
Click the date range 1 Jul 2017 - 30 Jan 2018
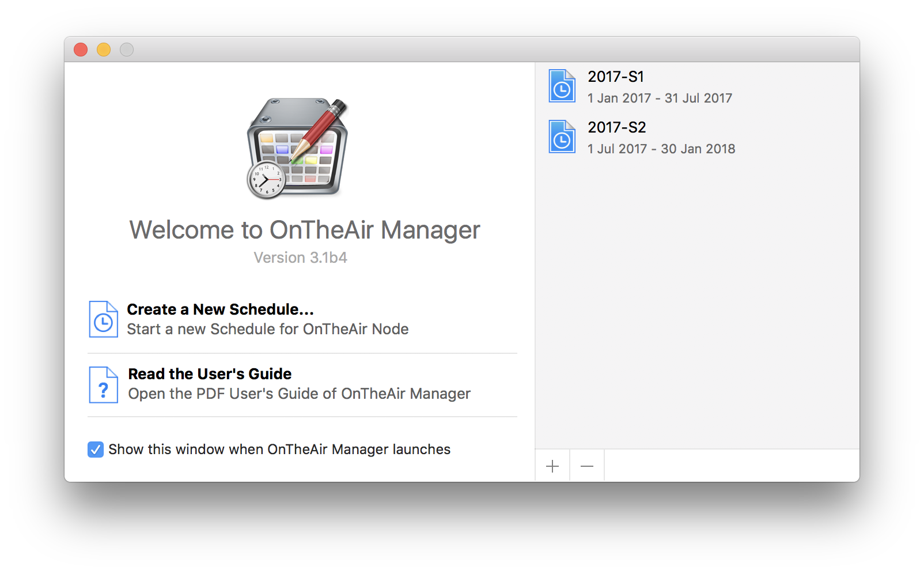point(661,149)
